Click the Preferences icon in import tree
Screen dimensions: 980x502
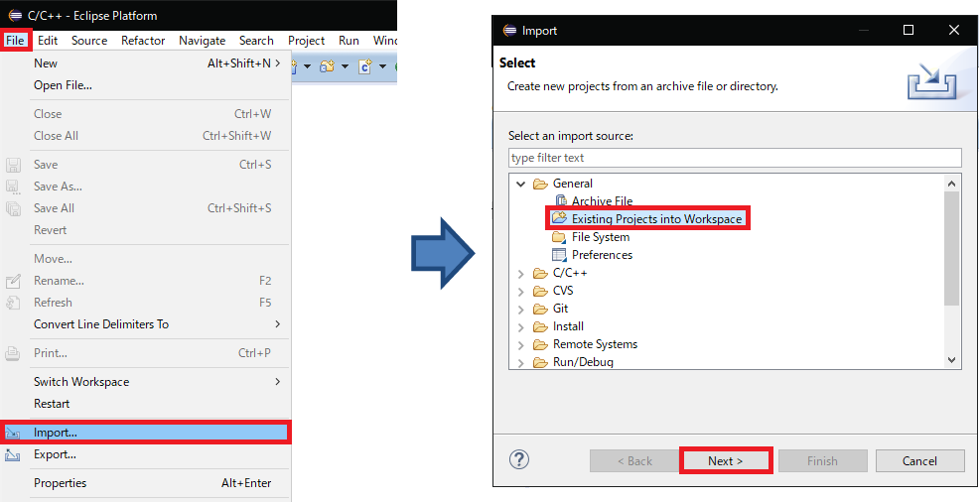pos(559,255)
